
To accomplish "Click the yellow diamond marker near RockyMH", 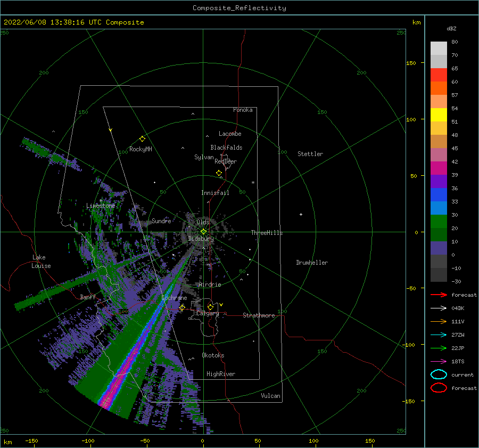I will tap(142, 139).
